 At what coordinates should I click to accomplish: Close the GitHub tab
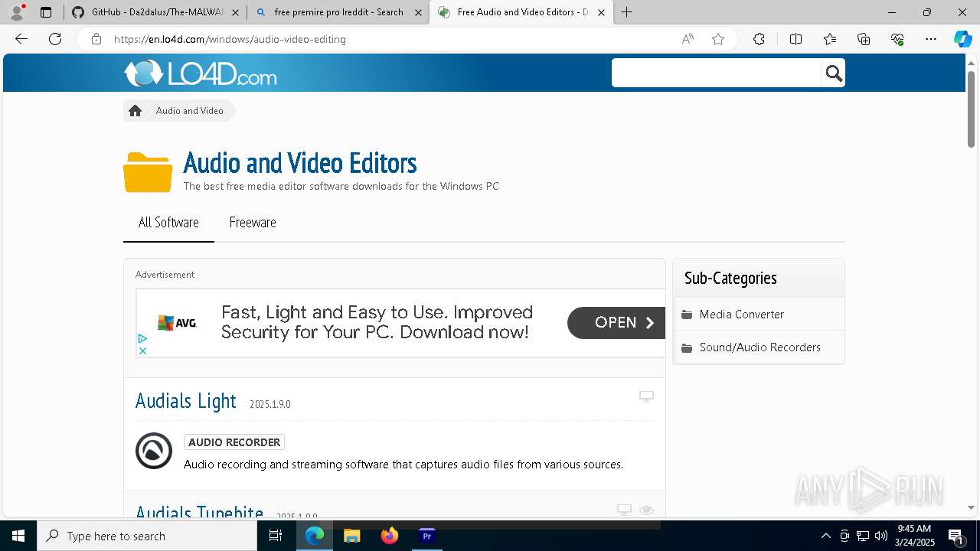[x=235, y=12]
